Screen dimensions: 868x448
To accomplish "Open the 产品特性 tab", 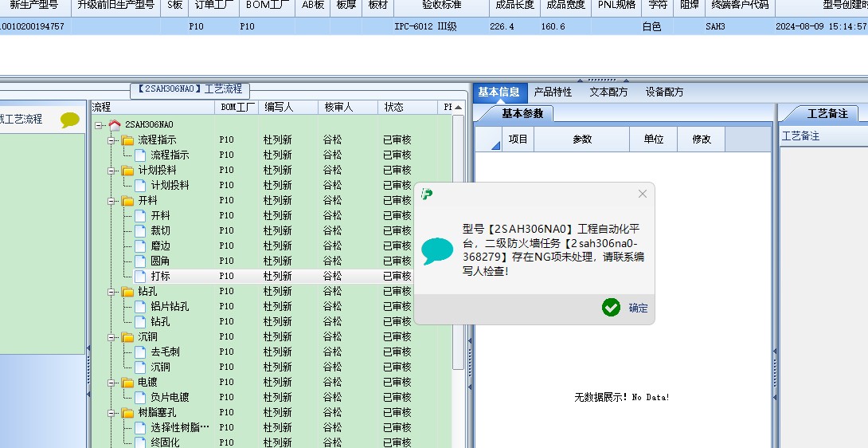I will pyautogui.click(x=553, y=92).
